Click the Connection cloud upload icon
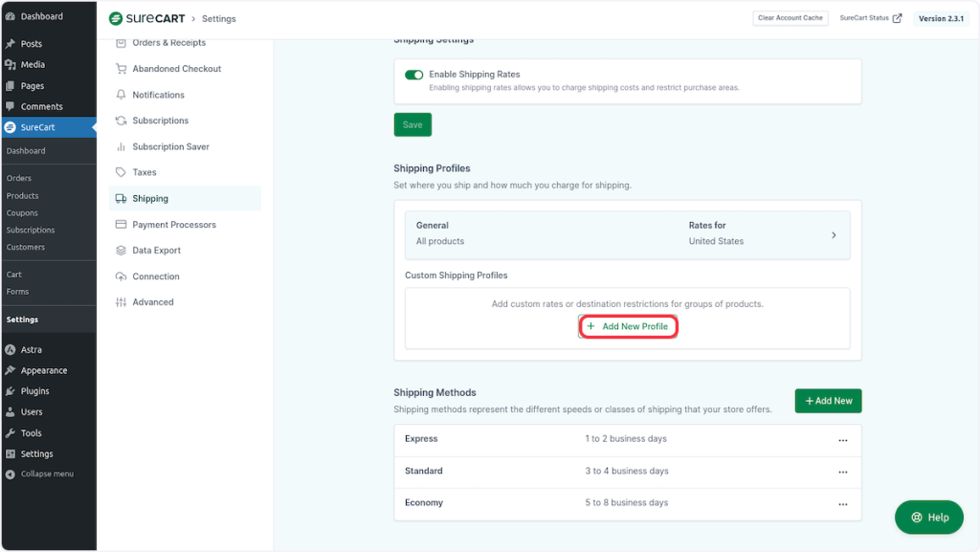The width and height of the screenshot is (980, 552). (x=121, y=276)
